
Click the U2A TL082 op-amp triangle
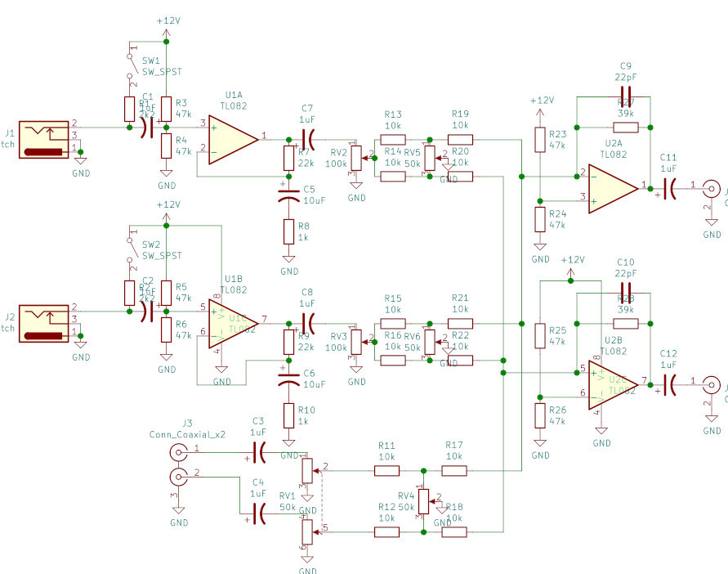(x=613, y=188)
